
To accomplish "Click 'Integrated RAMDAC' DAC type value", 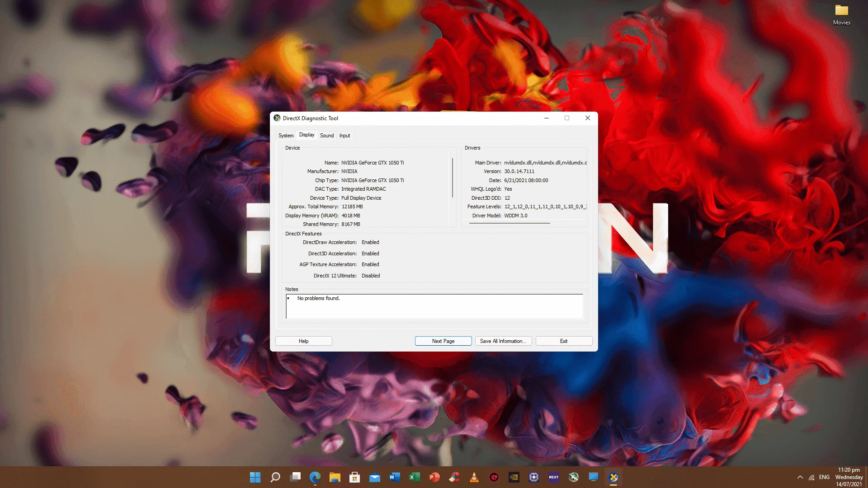I will tap(363, 189).
